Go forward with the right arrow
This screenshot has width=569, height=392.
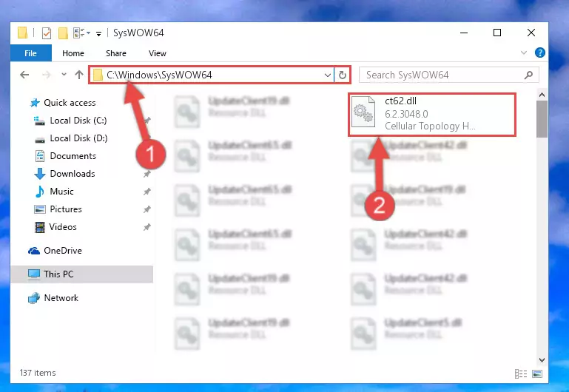tap(47, 75)
